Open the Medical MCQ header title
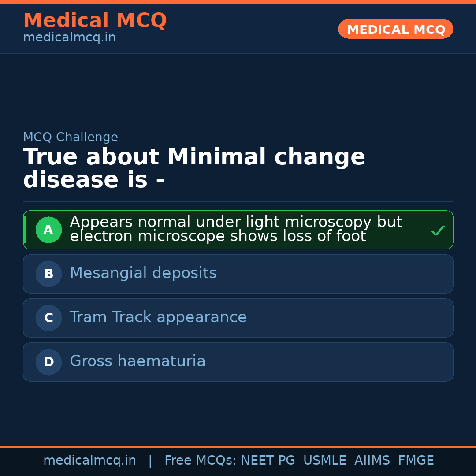Screen dimensions: 476x476 click(95, 21)
